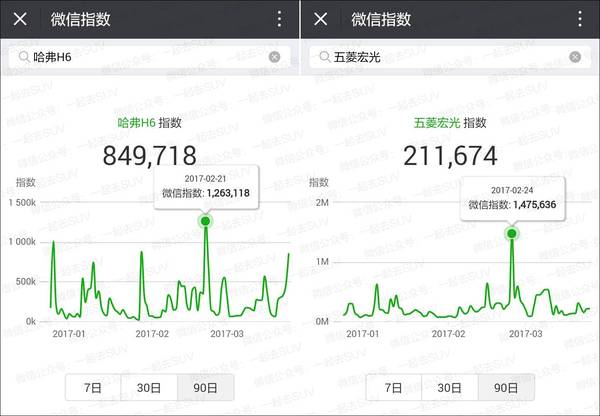Screen dimensions: 600x416
Task: Click the 1 500k axis label
Action: pos(22,202)
